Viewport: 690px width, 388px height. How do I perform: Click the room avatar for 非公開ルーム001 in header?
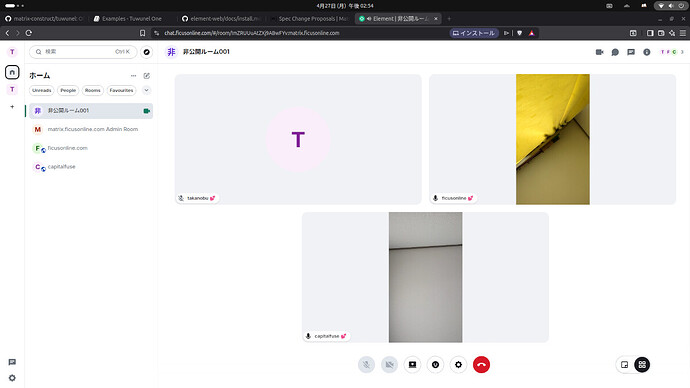pos(171,52)
